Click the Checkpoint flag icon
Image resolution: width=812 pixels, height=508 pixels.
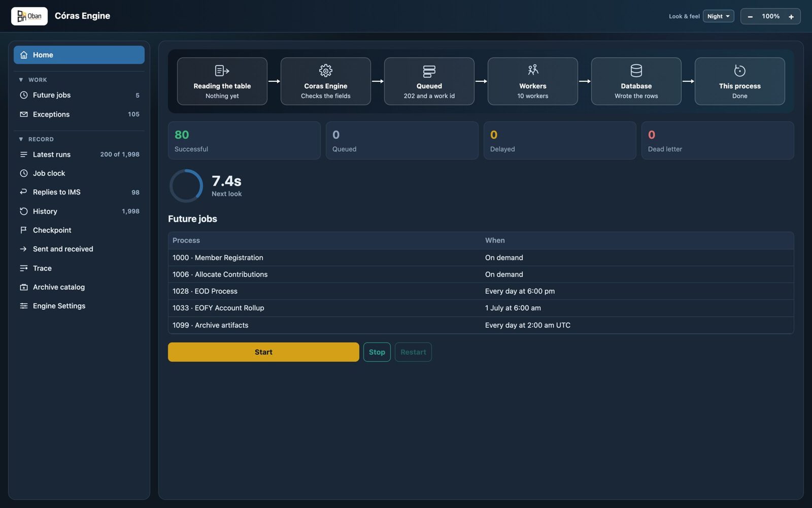pos(24,230)
